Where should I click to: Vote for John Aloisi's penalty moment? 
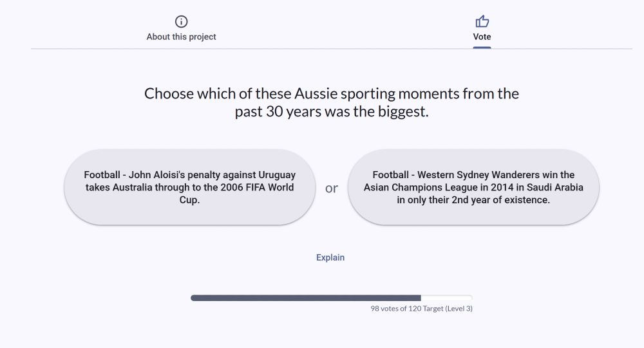(x=189, y=187)
